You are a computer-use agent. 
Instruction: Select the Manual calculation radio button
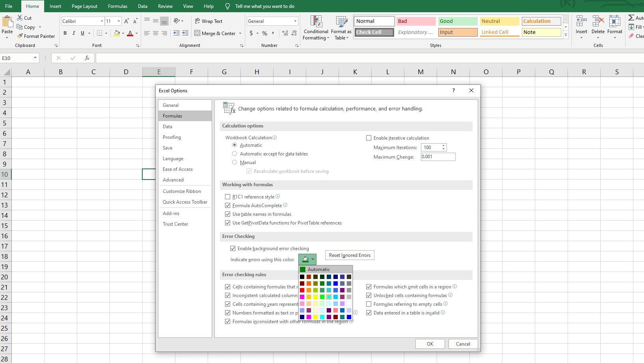(235, 162)
